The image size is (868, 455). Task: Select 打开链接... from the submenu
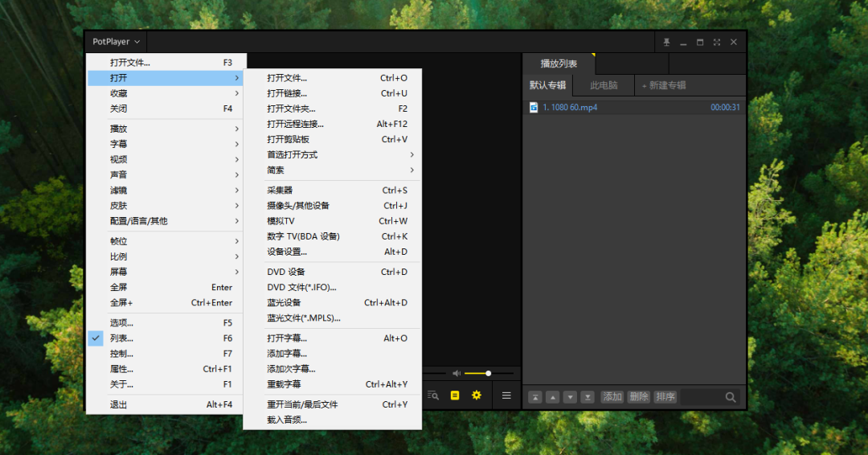click(x=287, y=93)
